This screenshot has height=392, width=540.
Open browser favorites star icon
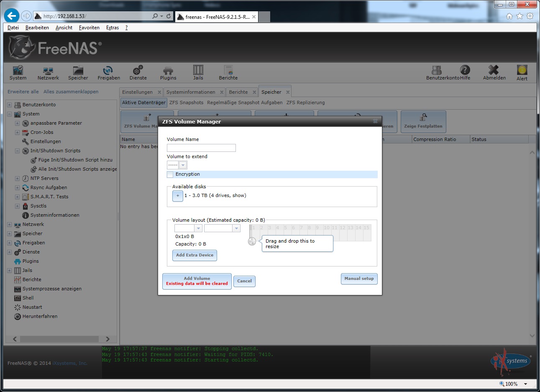520,16
